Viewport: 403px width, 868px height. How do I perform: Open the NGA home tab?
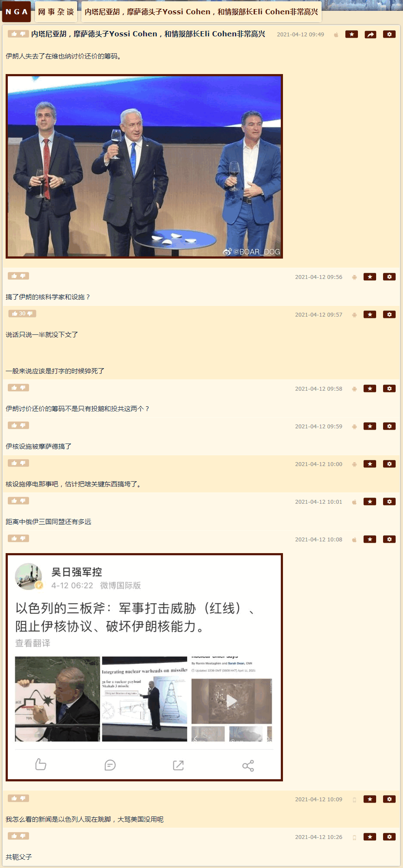tap(16, 12)
